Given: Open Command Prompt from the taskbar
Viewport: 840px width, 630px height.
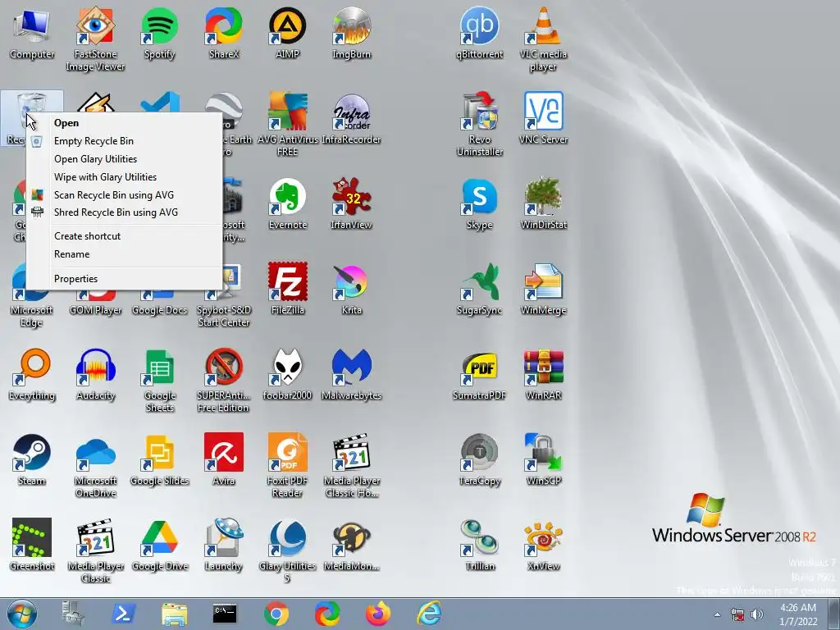Looking at the screenshot, I should [x=225, y=614].
